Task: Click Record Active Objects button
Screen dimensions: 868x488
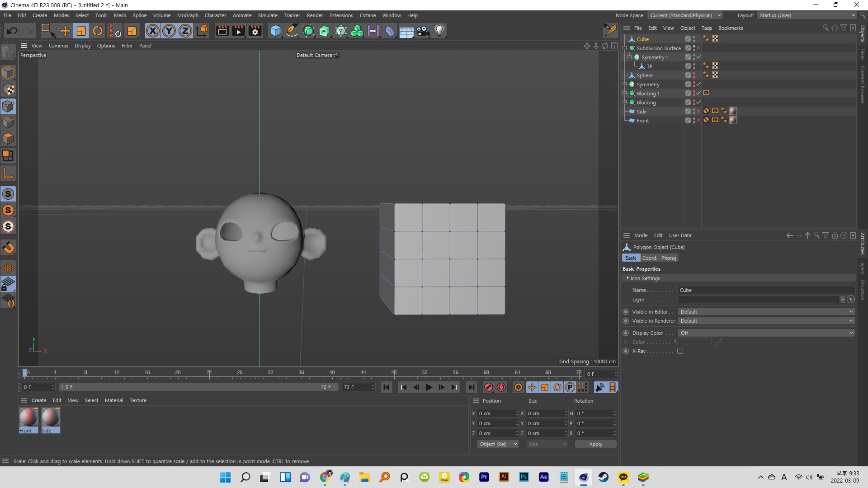Action: [x=488, y=387]
